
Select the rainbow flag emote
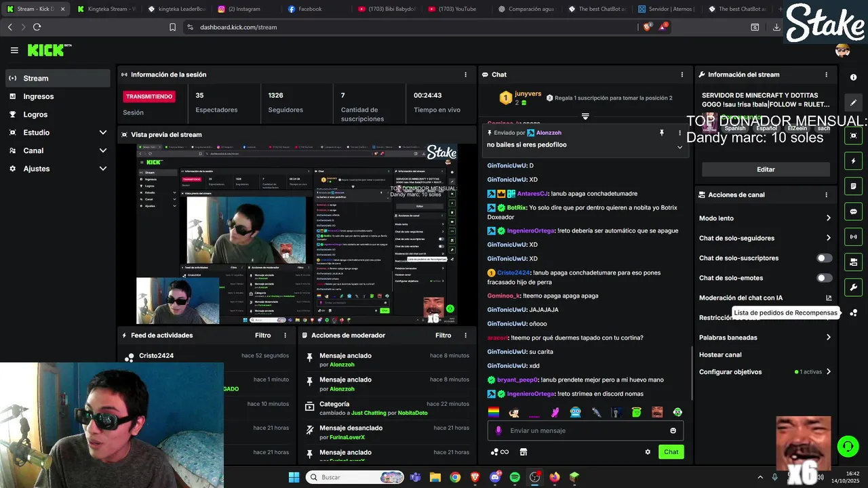point(494,412)
